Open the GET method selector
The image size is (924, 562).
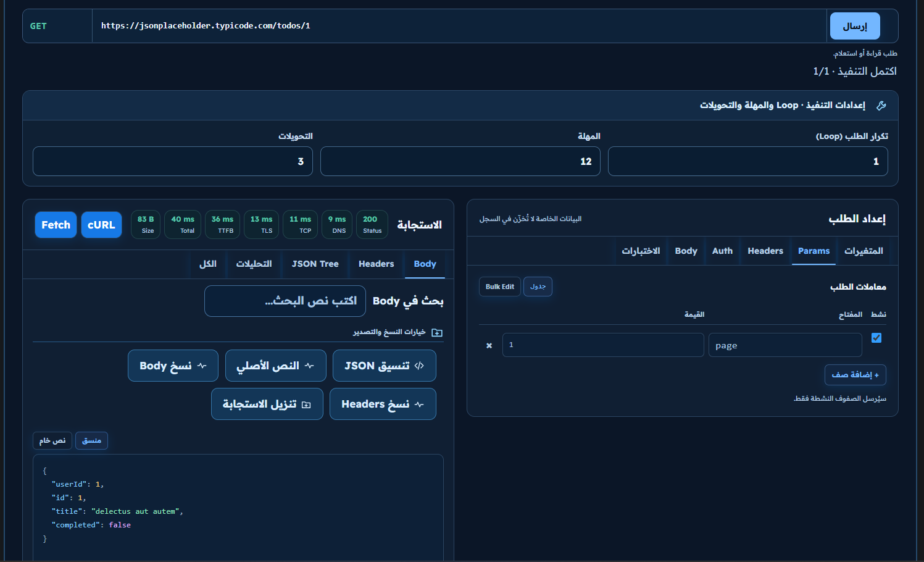57,26
